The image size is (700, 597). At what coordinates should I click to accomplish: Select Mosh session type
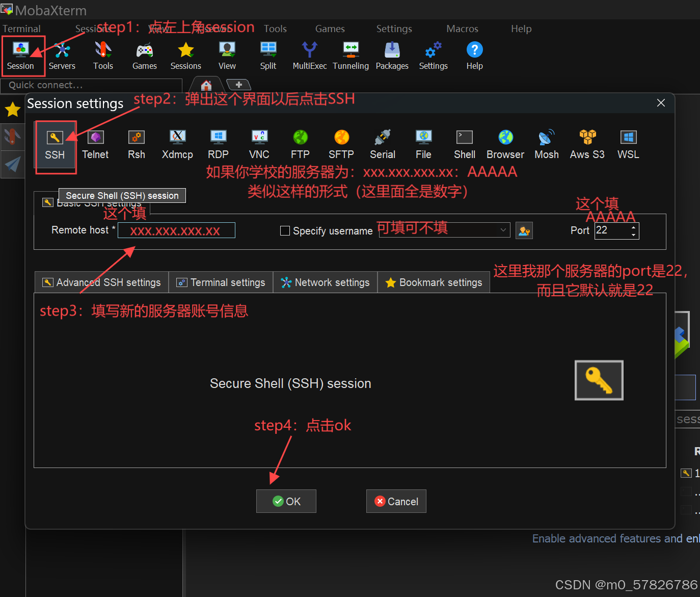tap(547, 145)
